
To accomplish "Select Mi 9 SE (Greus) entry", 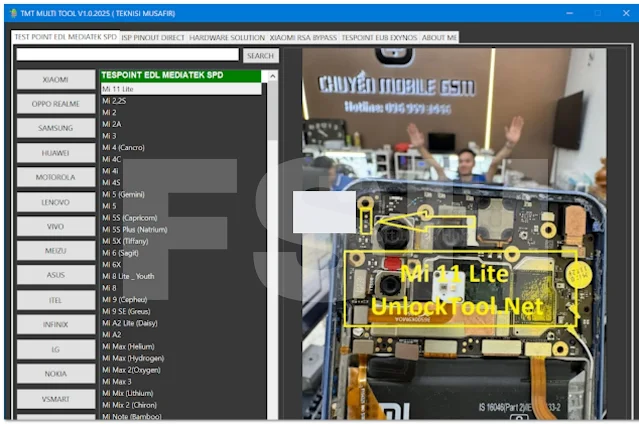I will point(126,311).
